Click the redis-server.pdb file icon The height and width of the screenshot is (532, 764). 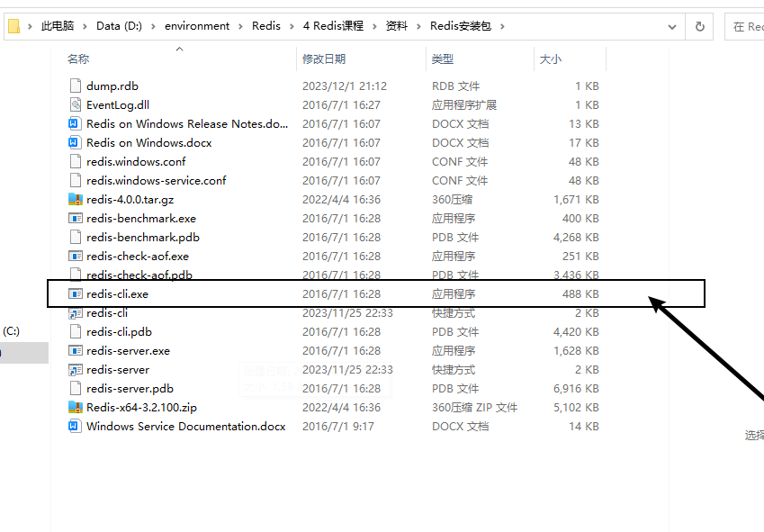(76, 388)
